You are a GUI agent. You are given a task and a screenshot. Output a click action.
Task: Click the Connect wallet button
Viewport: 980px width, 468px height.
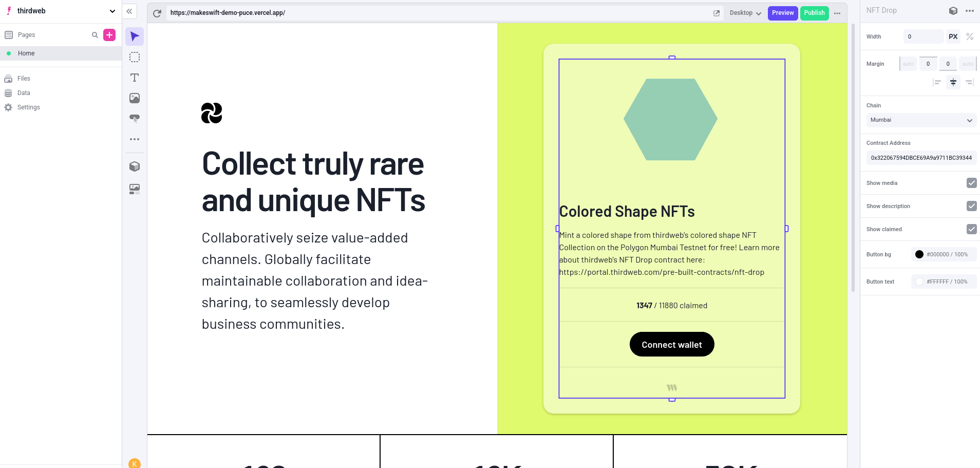point(672,344)
